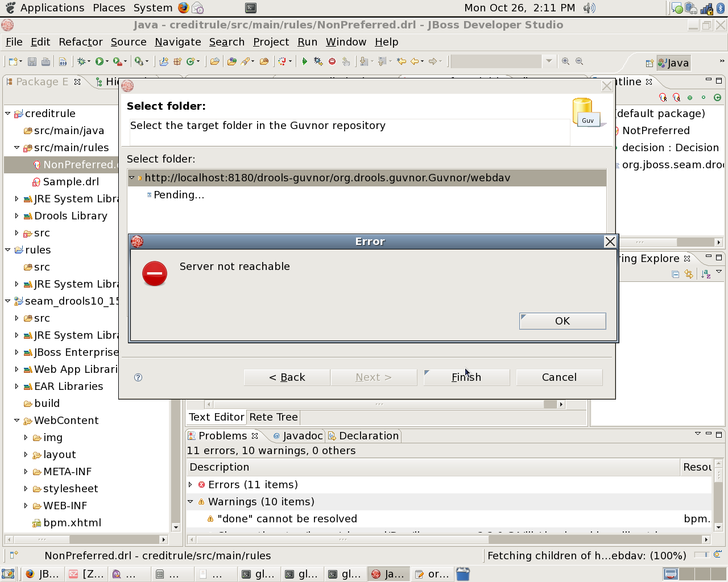Select the Problems tab
The image size is (728, 582).
pos(223,436)
